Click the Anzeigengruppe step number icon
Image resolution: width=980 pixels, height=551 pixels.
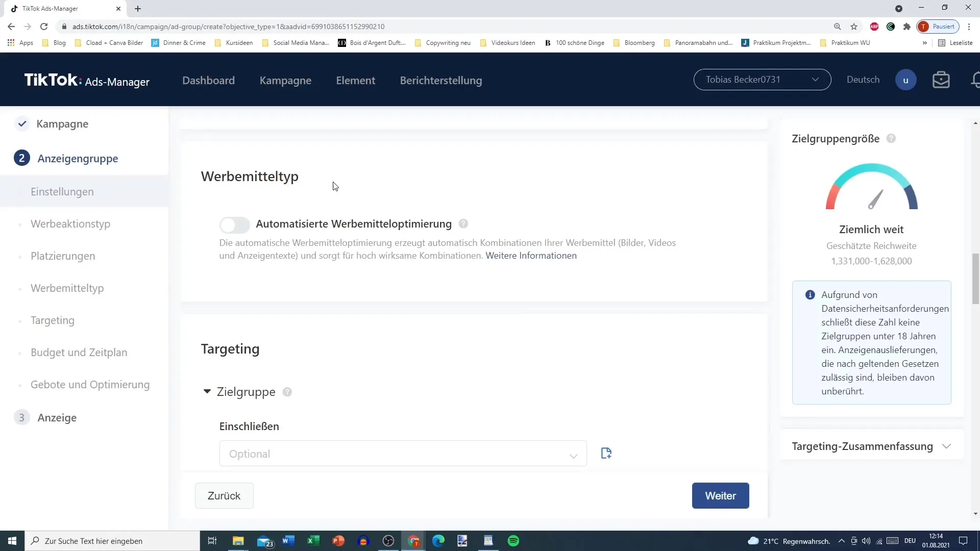click(21, 159)
